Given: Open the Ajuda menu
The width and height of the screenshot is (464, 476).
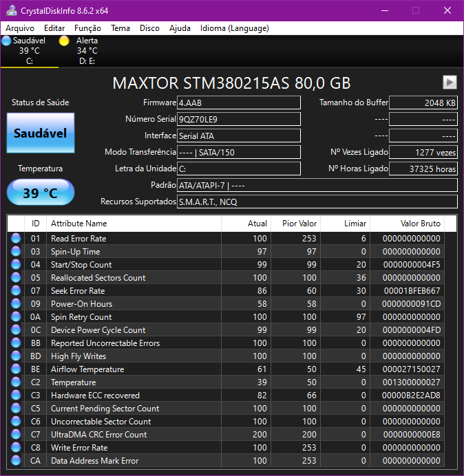Looking at the screenshot, I should [180, 28].
